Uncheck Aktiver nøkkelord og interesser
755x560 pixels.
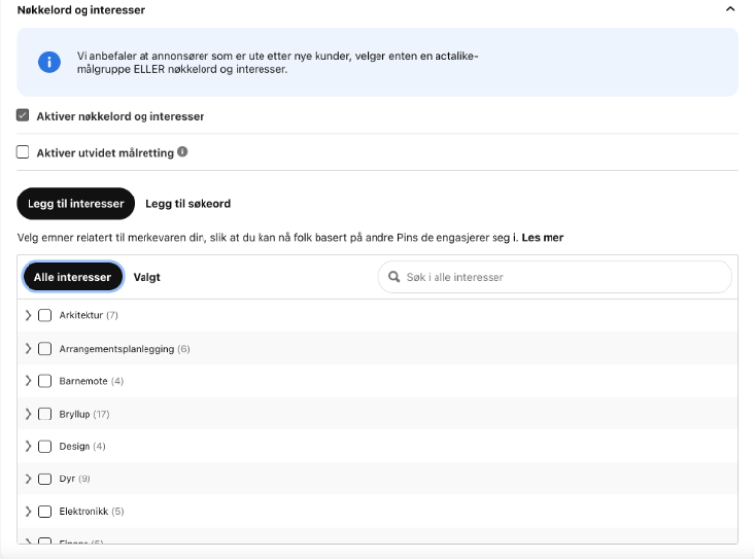[x=23, y=116]
